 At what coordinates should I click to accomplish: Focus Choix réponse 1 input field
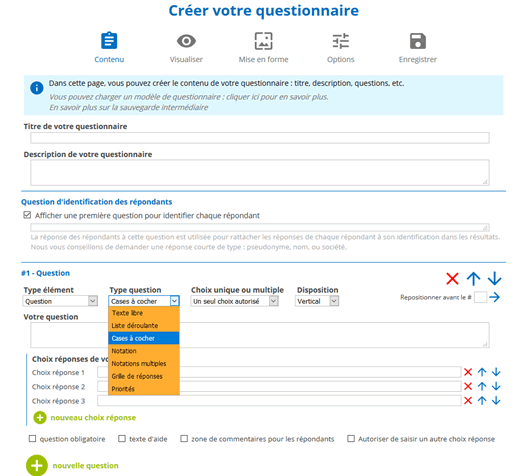click(279, 372)
